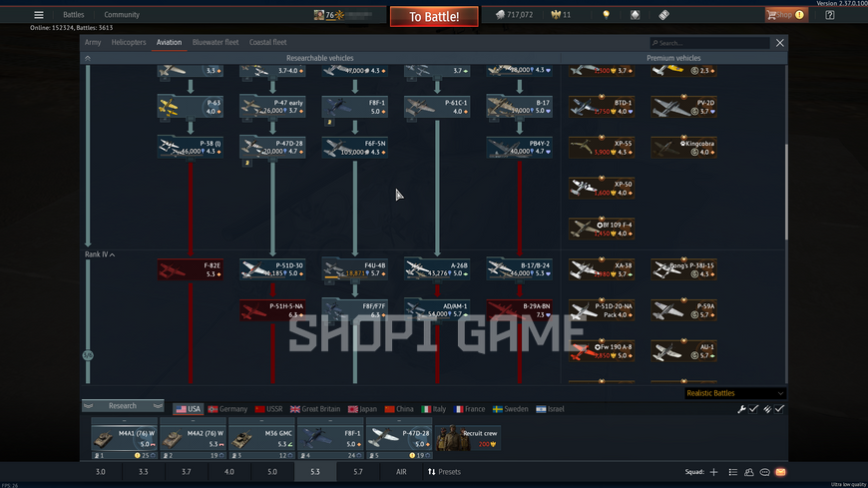Select the B-17/B-24 group

click(519, 269)
